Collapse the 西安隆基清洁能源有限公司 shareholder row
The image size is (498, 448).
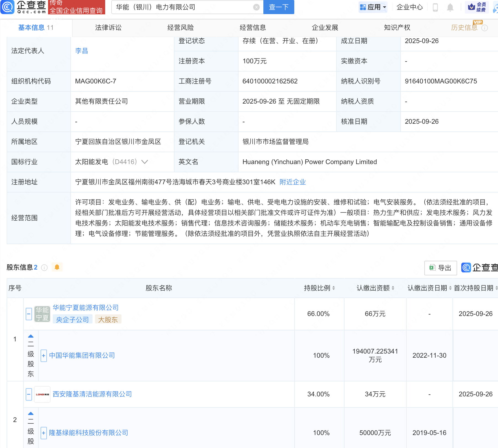pos(29,394)
